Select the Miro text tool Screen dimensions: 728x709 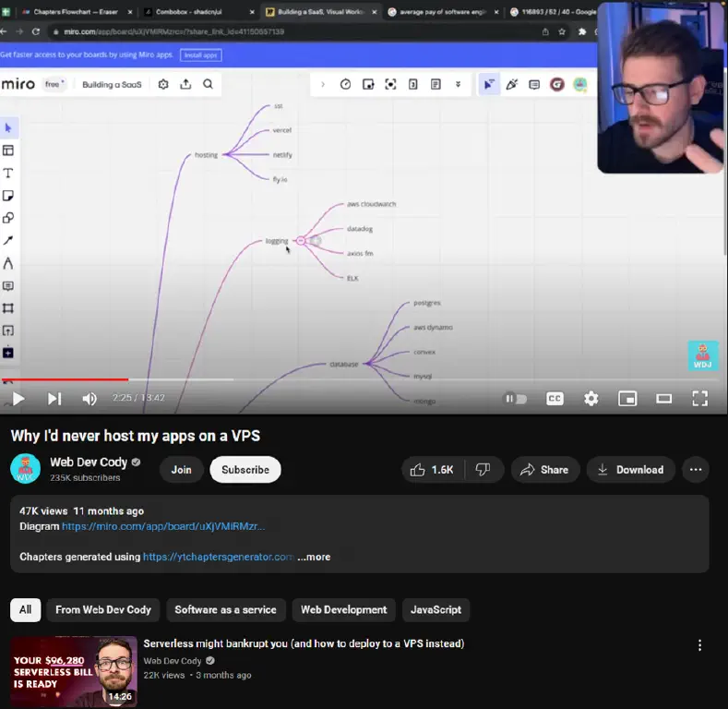[8, 174]
